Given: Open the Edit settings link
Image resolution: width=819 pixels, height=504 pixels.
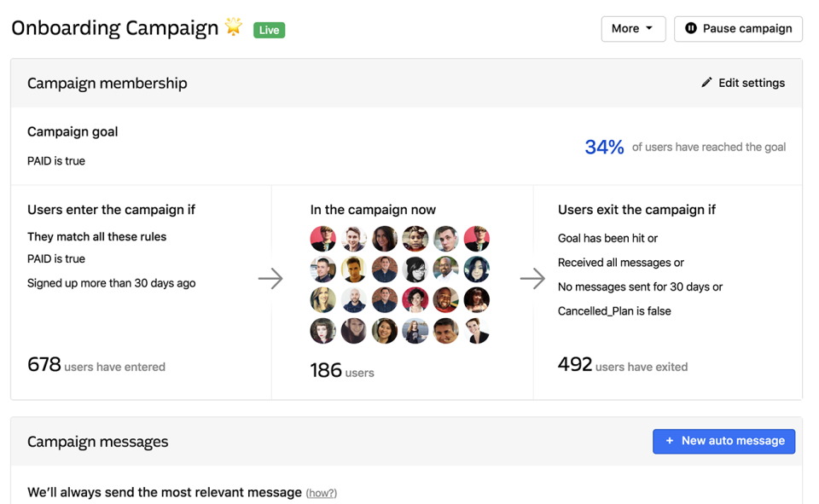Looking at the screenshot, I should pos(751,83).
